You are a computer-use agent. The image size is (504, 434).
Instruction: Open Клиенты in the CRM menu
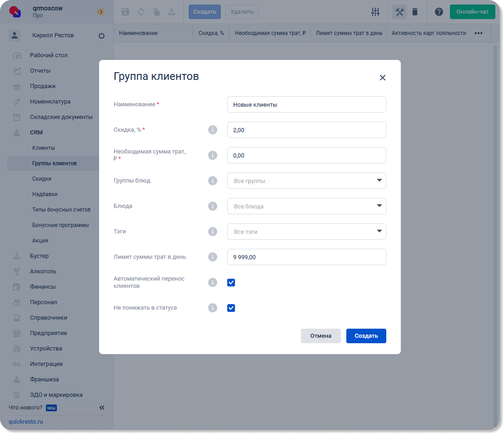[x=44, y=148]
